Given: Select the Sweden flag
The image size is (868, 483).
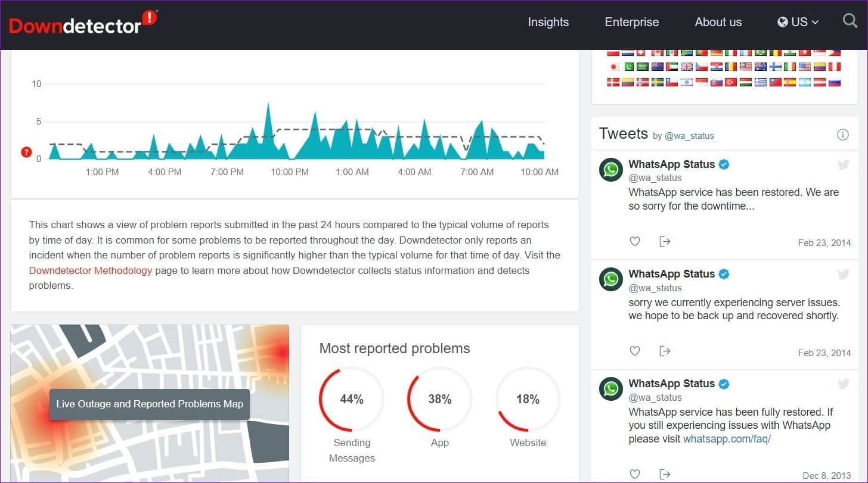Looking at the screenshot, I should (x=658, y=82).
